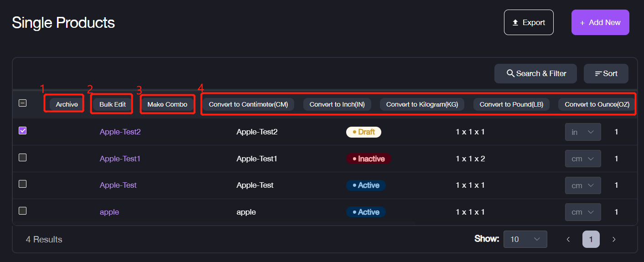Screen dimensions: 644x262
Task: Click Make Combo action
Action: click(167, 104)
